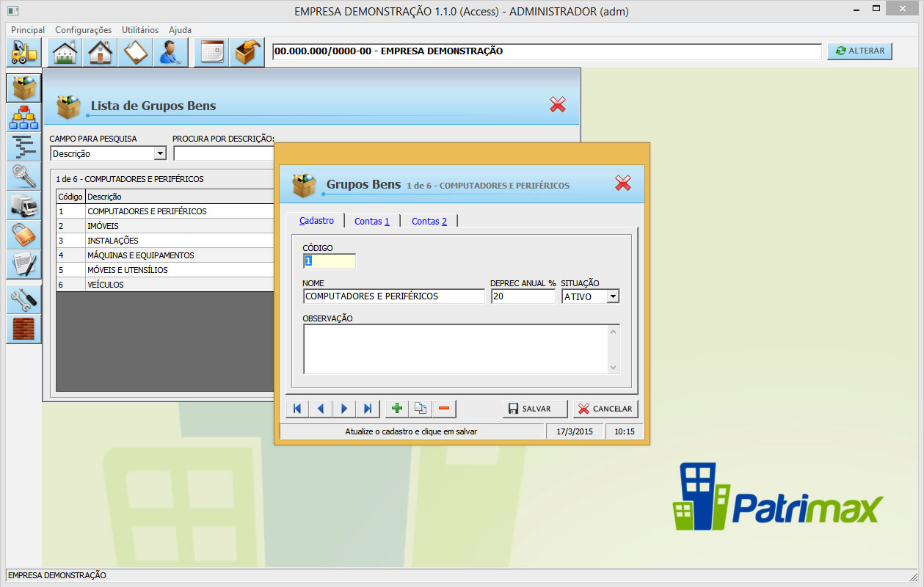Image resolution: width=924 pixels, height=587 pixels.
Task: Select the MÓVEIS E UTENSÍLIOS row
Action: (166, 270)
